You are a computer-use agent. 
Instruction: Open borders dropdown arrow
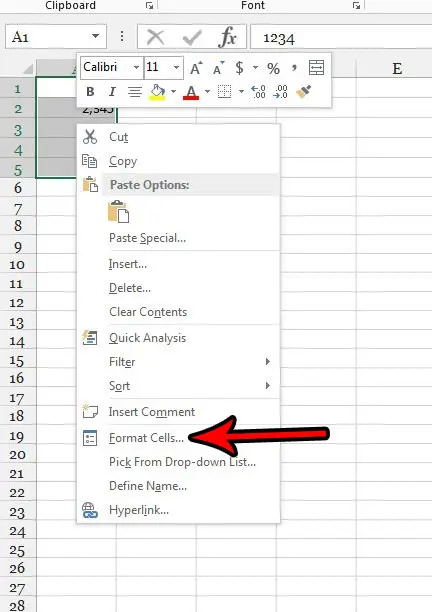[241, 92]
